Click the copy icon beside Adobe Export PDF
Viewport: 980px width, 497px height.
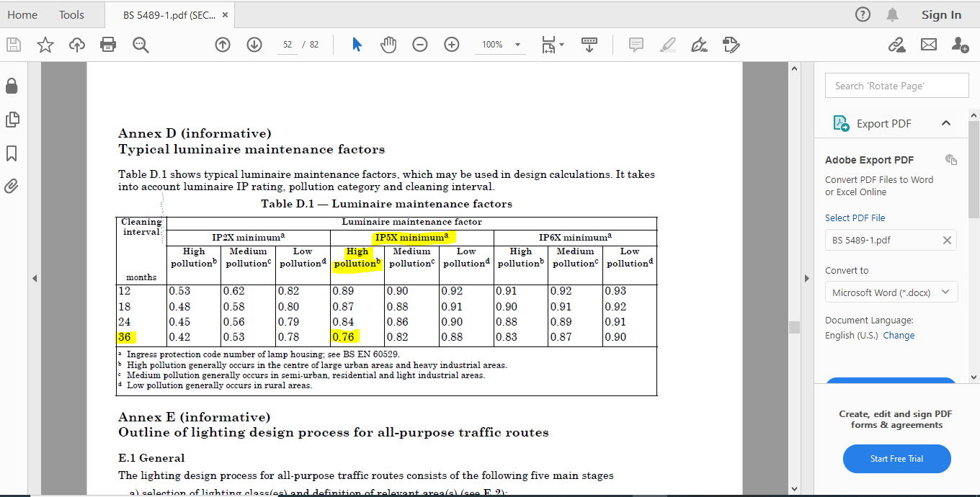951,159
